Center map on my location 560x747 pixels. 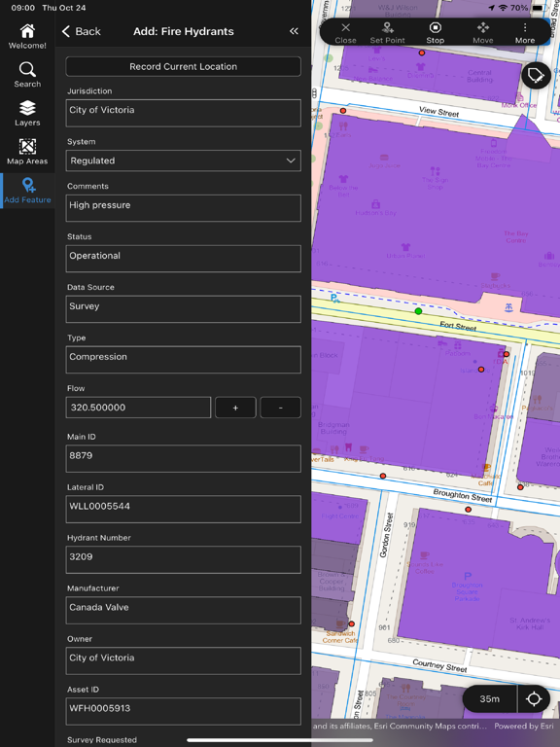534,699
